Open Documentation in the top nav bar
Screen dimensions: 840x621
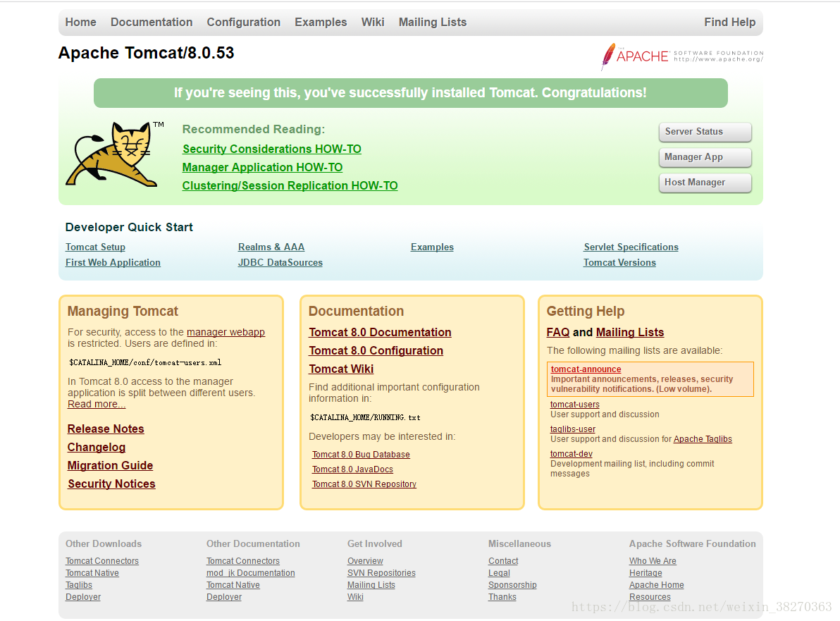coord(152,22)
